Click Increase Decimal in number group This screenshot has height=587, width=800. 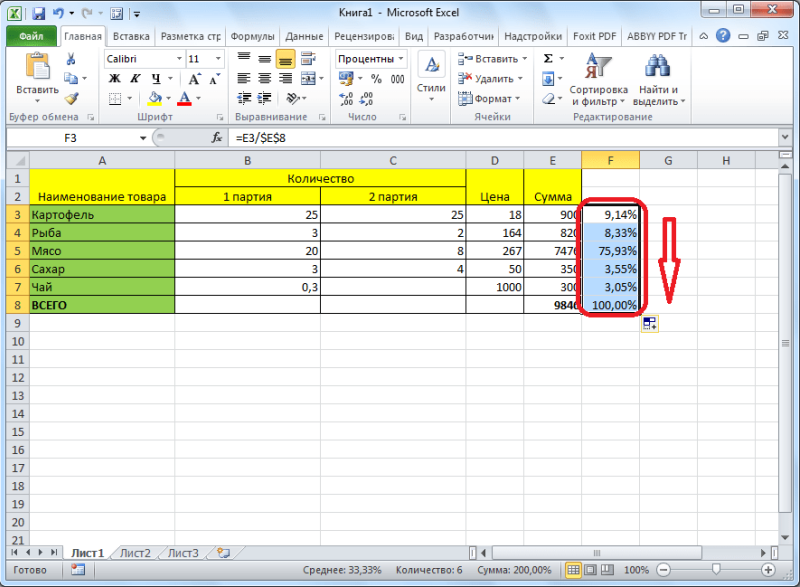tap(345, 98)
